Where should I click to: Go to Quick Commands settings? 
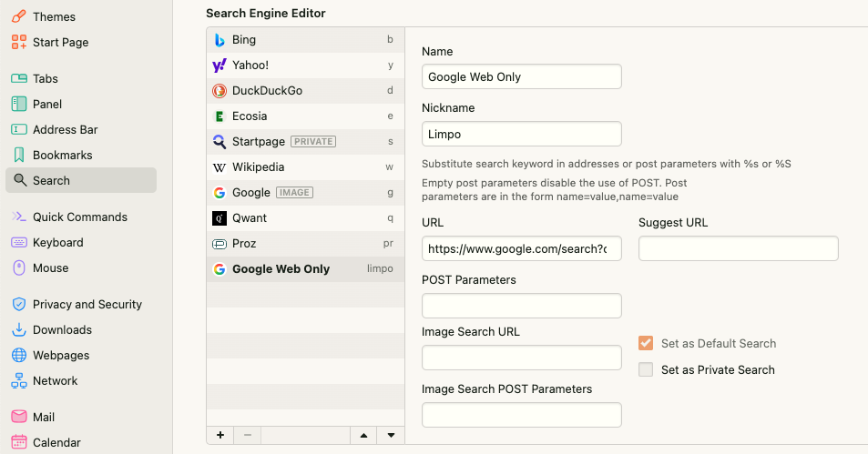coord(79,217)
